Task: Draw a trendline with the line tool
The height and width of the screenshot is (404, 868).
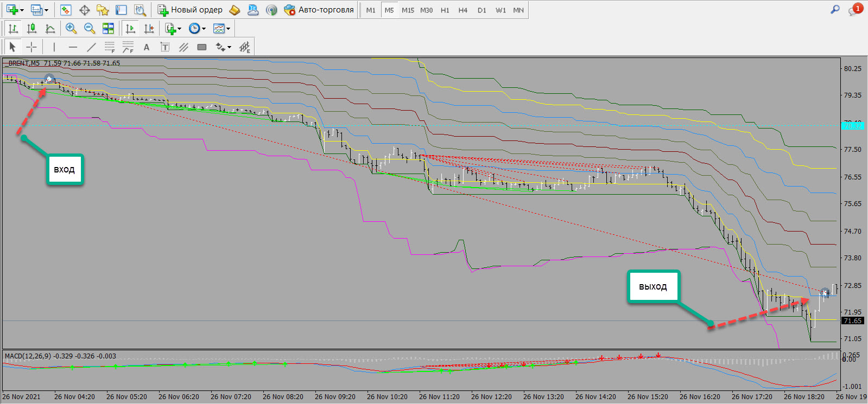Action: tap(91, 47)
